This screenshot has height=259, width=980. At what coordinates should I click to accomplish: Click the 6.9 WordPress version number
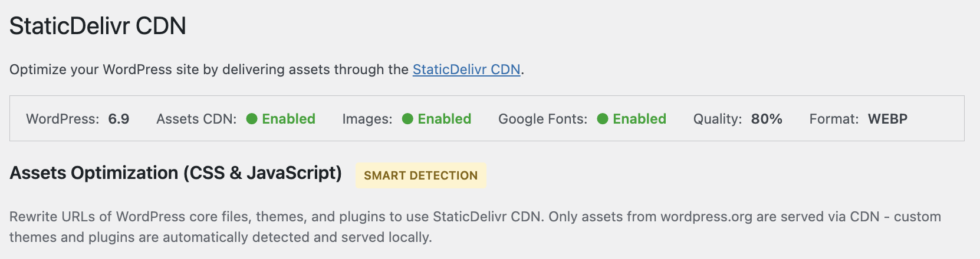pos(119,119)
